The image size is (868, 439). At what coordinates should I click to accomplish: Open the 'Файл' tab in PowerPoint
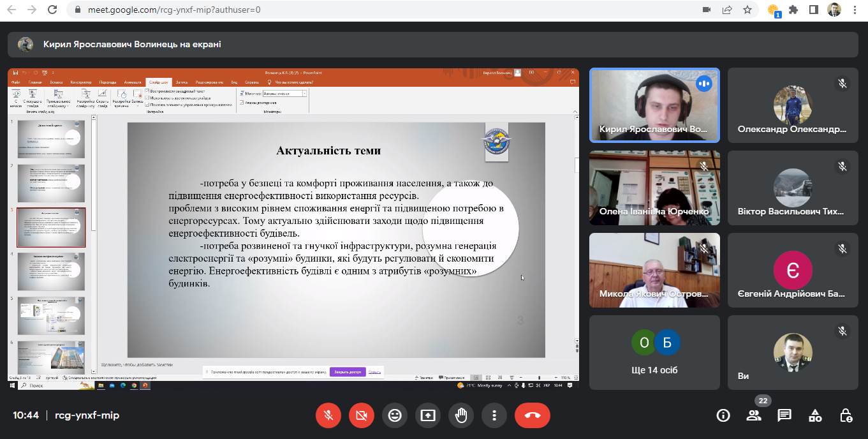coord(16,82)
